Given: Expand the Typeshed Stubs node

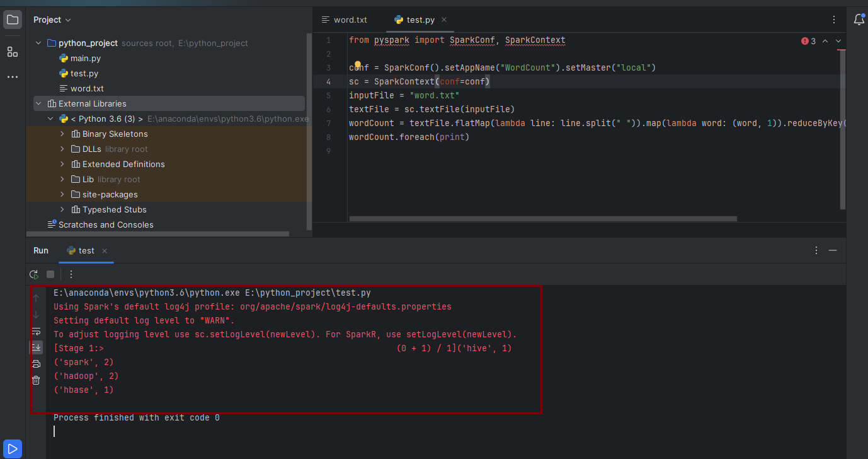Looking at the screenshot, I should [x=62, y=209].
